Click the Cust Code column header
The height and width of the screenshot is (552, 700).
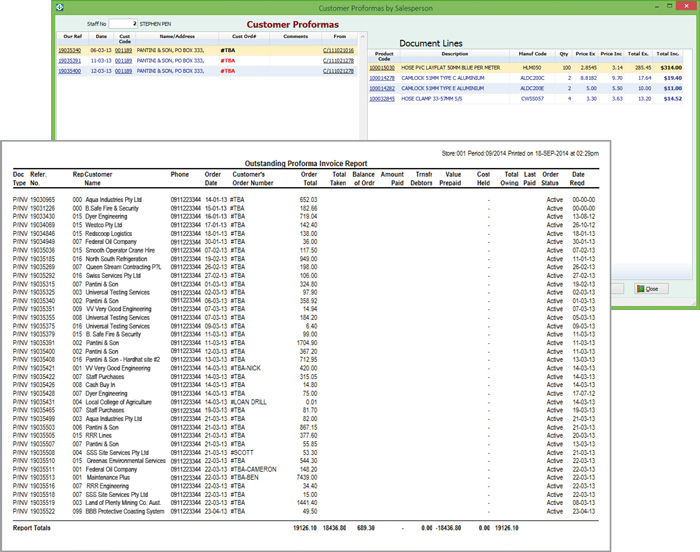coord(125,39)
